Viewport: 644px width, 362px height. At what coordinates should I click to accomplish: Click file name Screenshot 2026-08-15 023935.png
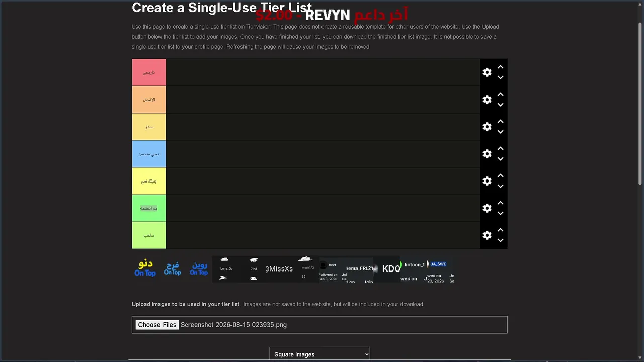pyautogui.click(x=233, y=325)
